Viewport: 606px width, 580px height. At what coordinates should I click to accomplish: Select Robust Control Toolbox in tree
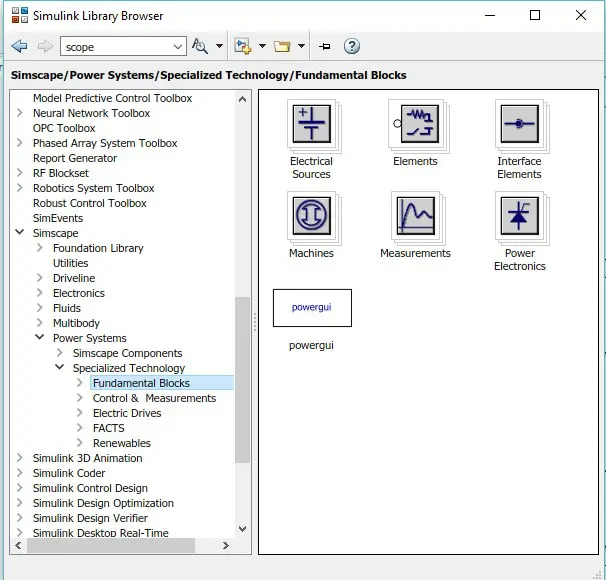(x=89, y=203)
